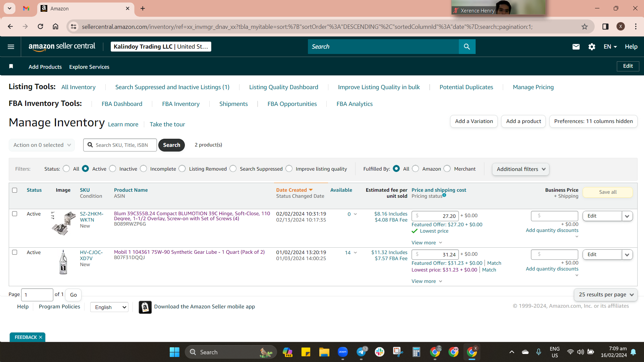Screen dimensions: 644x362
Task: Click the magnifier search button in header
Action: pos(467,47)
